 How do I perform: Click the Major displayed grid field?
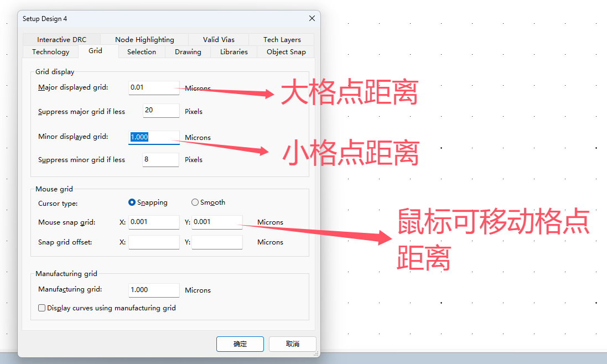tap(154, 88)
